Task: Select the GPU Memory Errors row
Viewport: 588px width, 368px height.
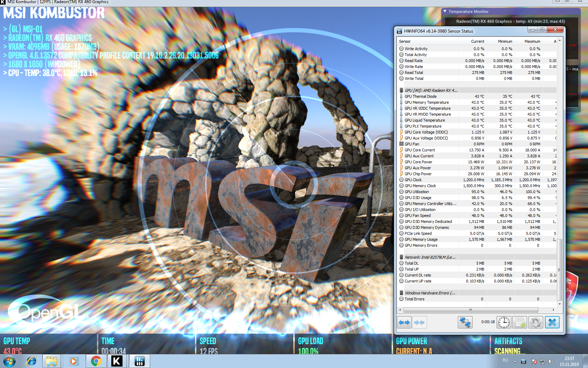Action: [477, 245]
